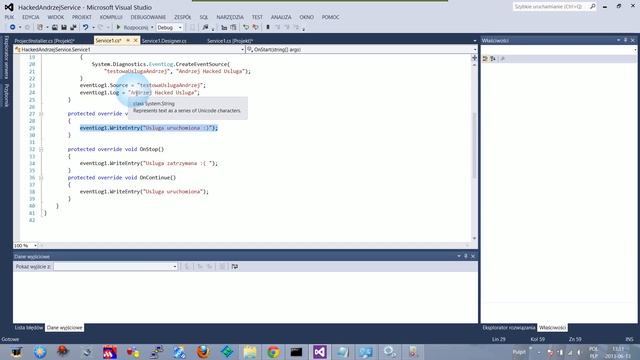Open the Właściwości window options dropdown
Screen dimensions: 640x360
(618, 40)
